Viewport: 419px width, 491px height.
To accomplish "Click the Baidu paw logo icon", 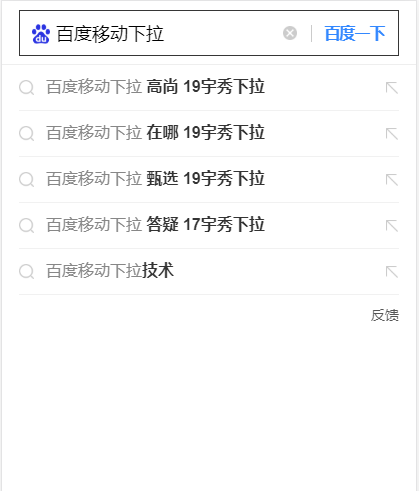I will (x=41, y=34).
